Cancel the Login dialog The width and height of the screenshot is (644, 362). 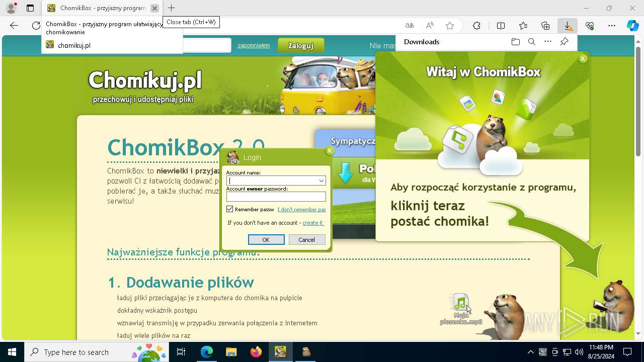coord(306,240)
